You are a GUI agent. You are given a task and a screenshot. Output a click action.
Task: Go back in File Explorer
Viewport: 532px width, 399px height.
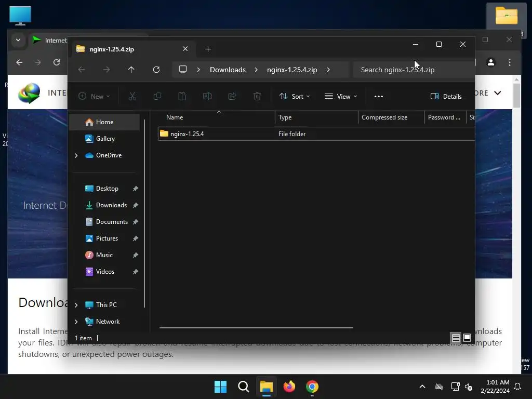pyautogui.click(x=82, y=70)
